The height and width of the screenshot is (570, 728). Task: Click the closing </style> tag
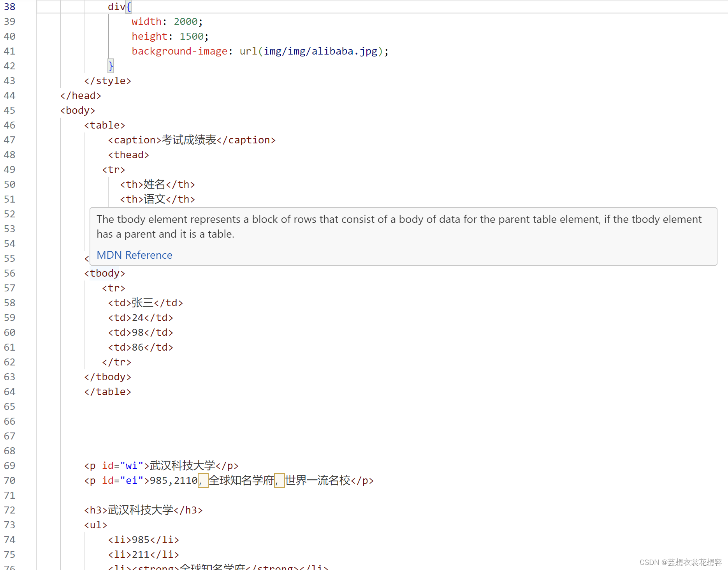(x=108, y=81)
